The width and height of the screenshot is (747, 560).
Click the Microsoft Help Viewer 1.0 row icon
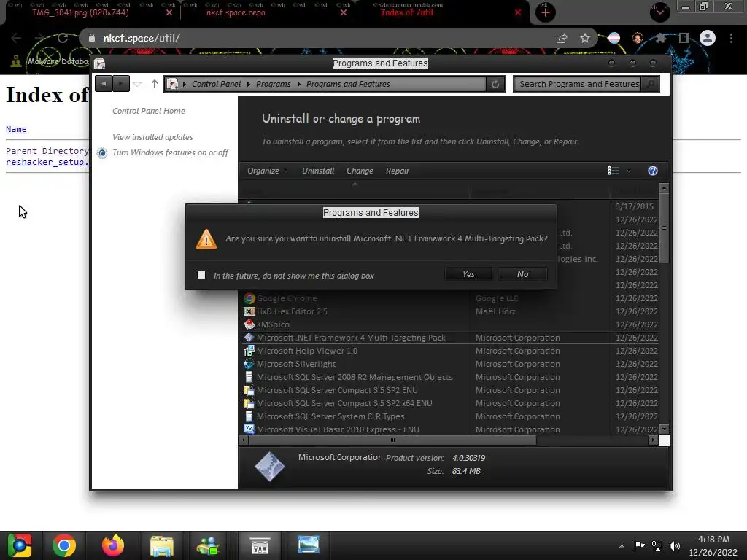point(249,351)
